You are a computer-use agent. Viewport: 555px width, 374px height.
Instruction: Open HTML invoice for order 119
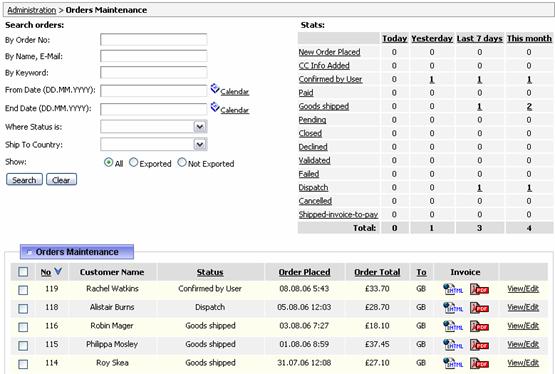pyautogui.click(x=453, y=289)
